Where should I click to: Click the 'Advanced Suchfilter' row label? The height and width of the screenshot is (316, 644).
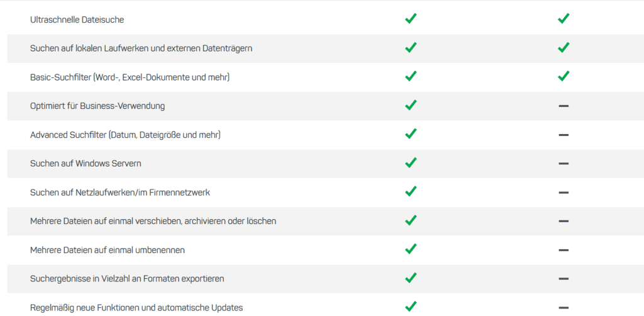[125, 135]
